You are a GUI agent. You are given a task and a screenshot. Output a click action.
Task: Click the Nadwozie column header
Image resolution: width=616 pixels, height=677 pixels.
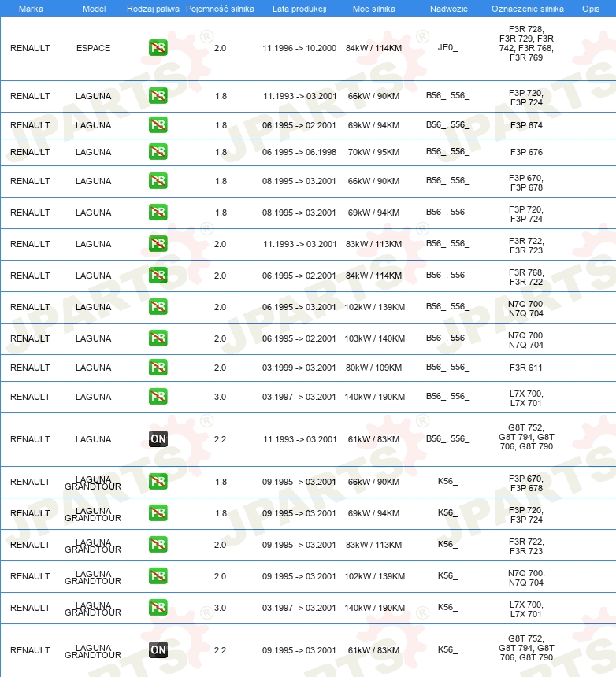tap(448, 9)
